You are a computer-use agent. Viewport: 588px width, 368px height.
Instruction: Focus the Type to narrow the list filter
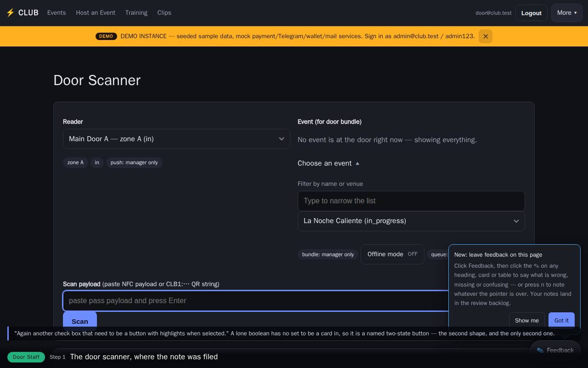click(x=411, y=201)
